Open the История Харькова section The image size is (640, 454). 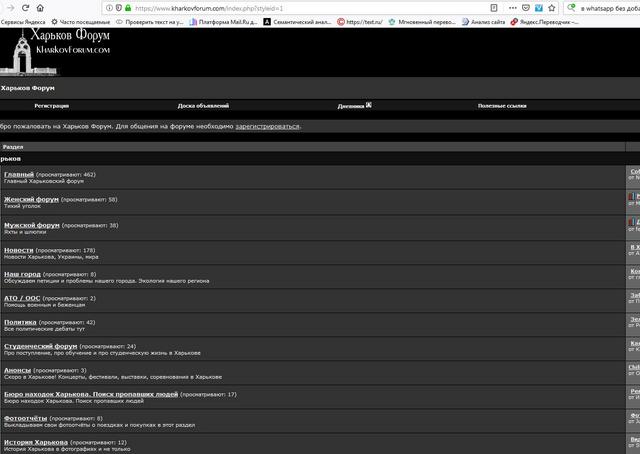pos(36,442)
